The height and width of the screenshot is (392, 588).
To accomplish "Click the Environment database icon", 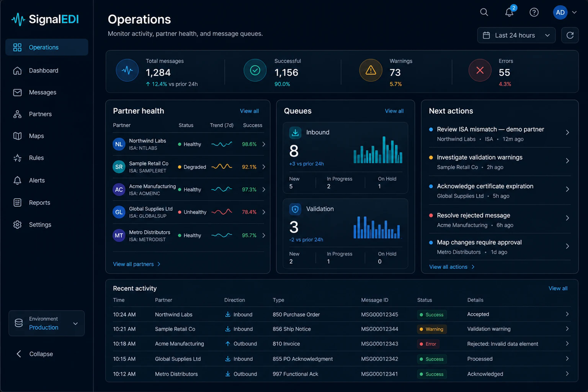I will tap(18, 323).
